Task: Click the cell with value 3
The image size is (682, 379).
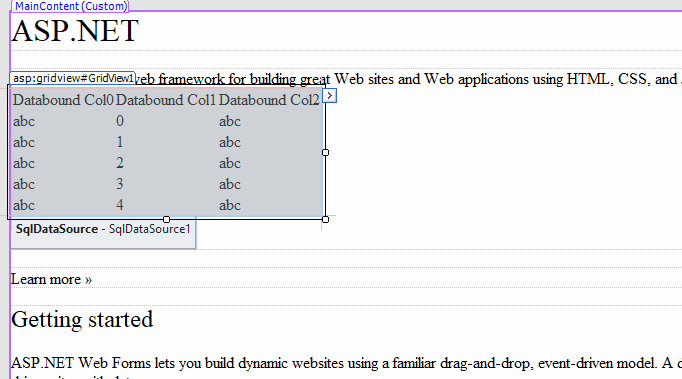Action: (120, 184)
